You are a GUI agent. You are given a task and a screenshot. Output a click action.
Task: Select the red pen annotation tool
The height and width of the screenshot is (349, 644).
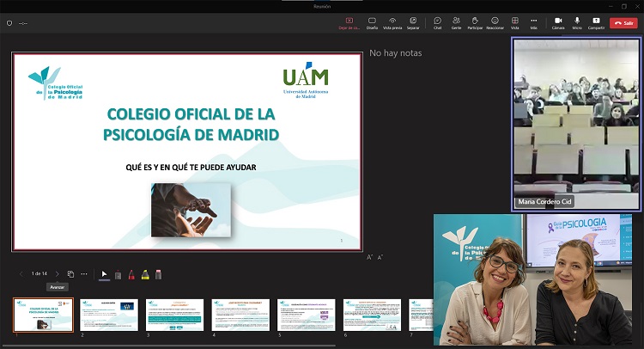point(131,274)
